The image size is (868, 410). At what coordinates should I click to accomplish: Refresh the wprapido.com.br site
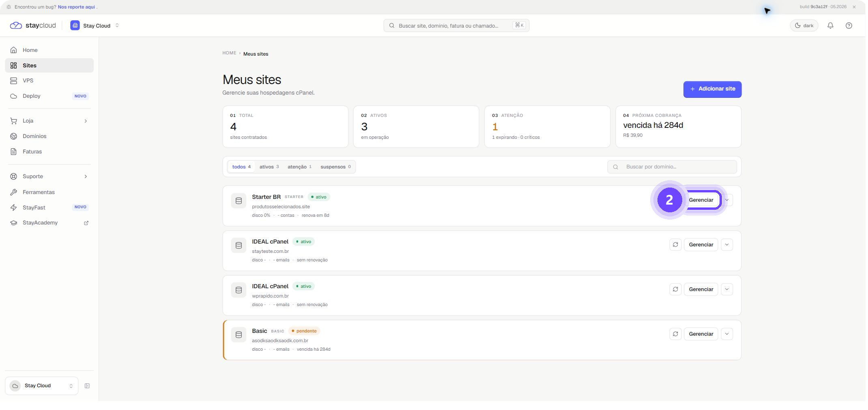(675, 289)
